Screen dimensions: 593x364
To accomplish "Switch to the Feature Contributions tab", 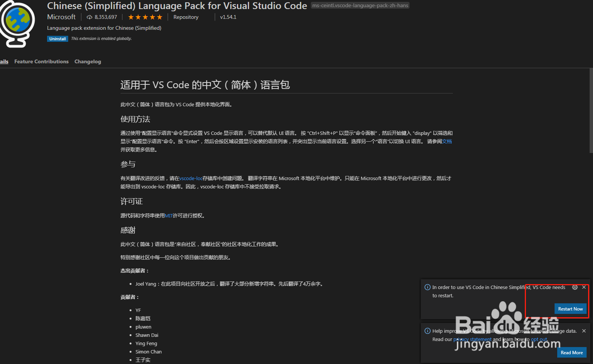I will tap(41, 61).
